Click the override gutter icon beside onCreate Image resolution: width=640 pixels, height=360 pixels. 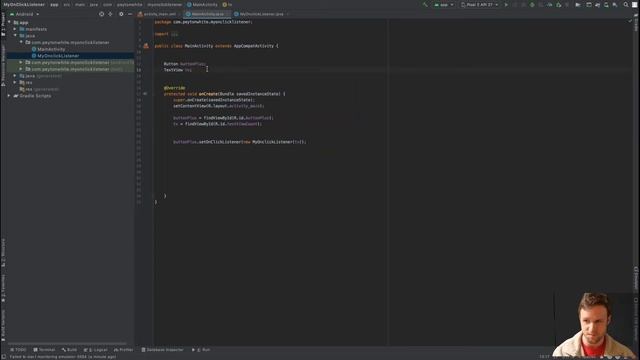pos(145,93)
